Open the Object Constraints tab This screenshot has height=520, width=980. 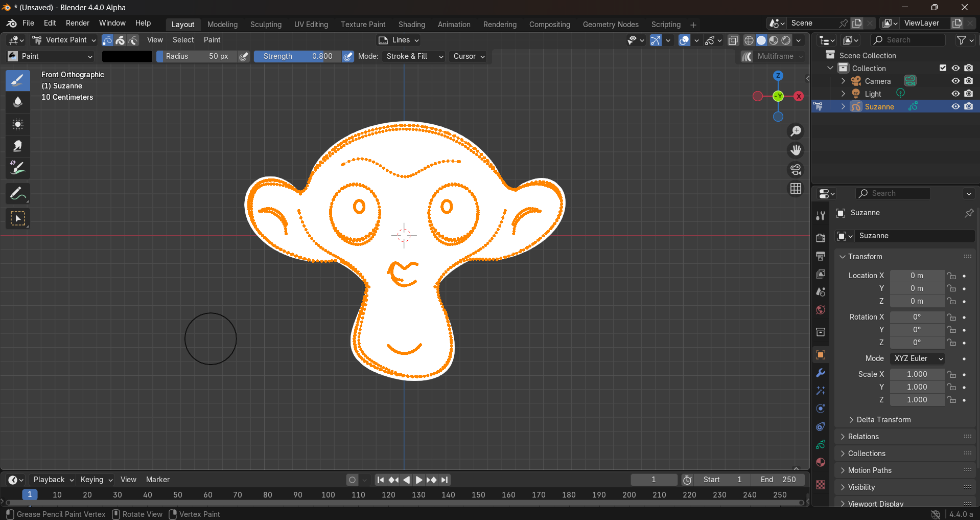point(821,426)
